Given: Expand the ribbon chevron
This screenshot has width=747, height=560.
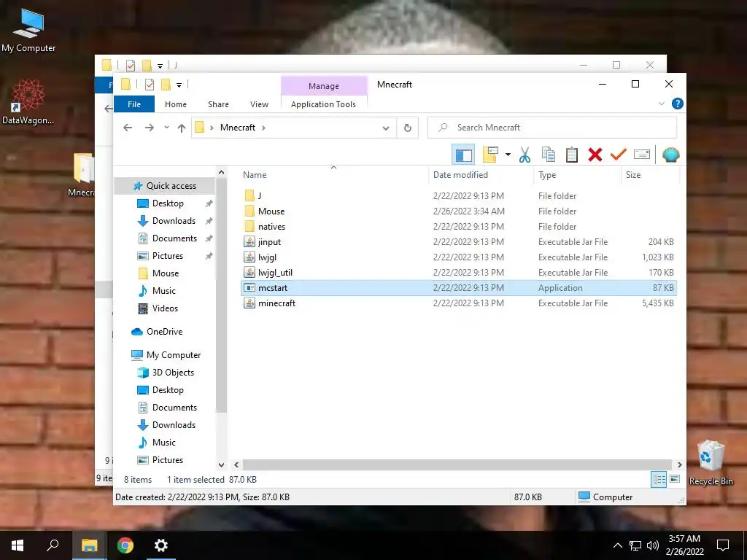Looking at the screenshot, I should point(661,104).
